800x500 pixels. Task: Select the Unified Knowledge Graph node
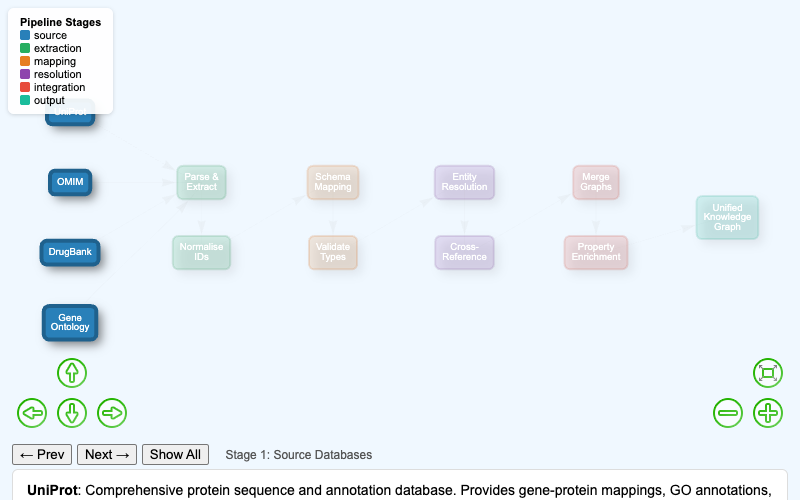(727, 217)
